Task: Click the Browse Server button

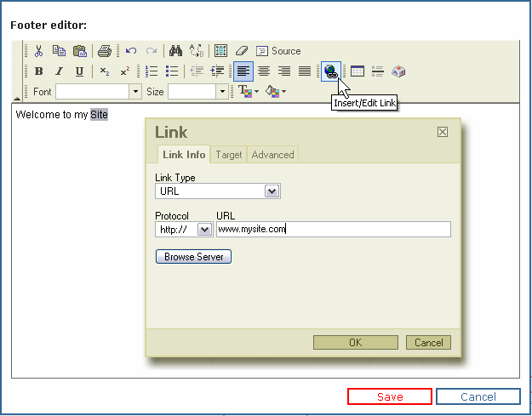Action: (x=193, y=257)
